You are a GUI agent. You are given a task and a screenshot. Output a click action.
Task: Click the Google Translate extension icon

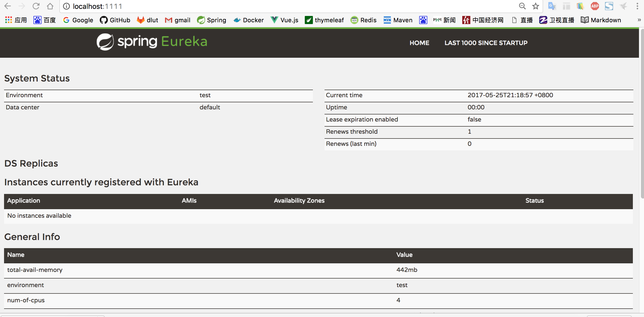[x=552, y=6]
